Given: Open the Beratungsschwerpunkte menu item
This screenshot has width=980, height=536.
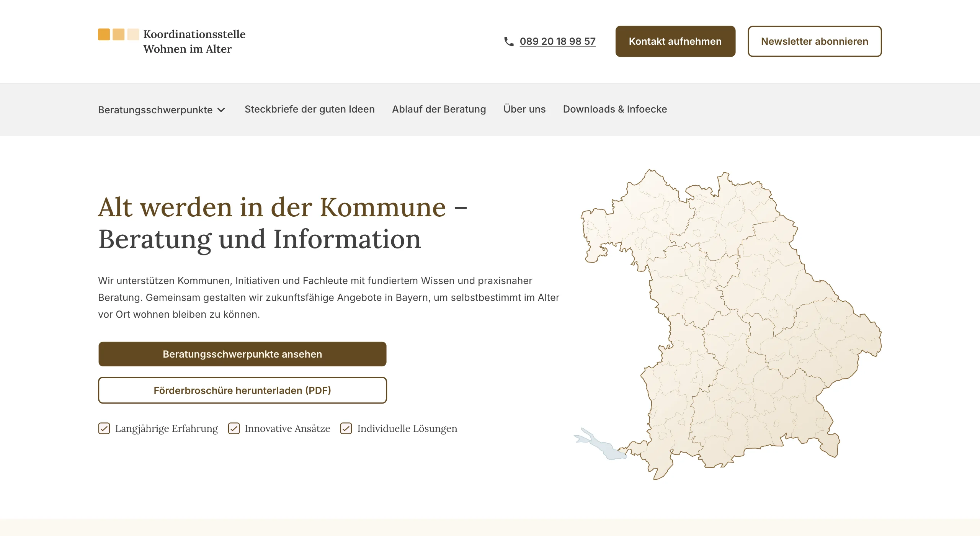Looking at the screenshot, I should click(x=162, y=110).
